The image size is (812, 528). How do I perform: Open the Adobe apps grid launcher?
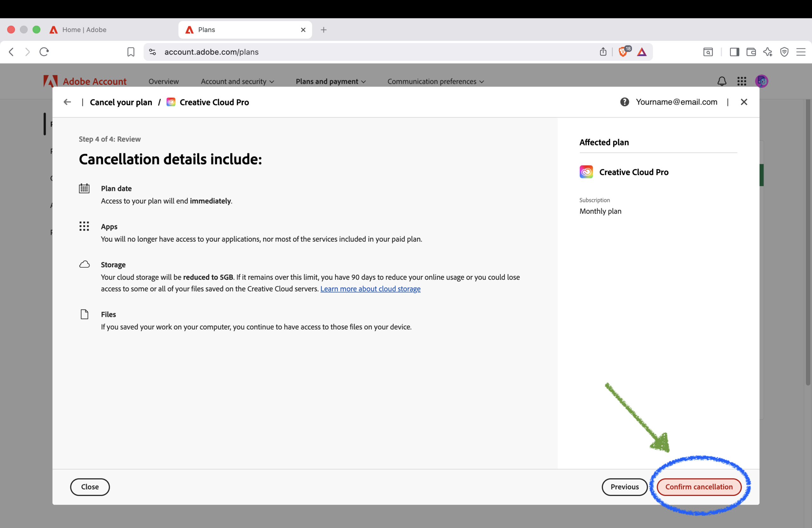coord(742,81)
